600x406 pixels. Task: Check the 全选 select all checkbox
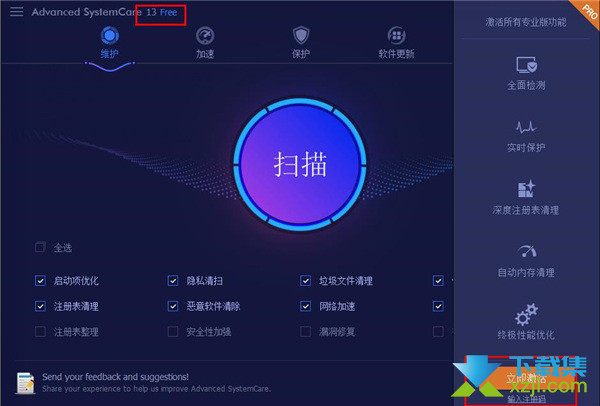40,248
